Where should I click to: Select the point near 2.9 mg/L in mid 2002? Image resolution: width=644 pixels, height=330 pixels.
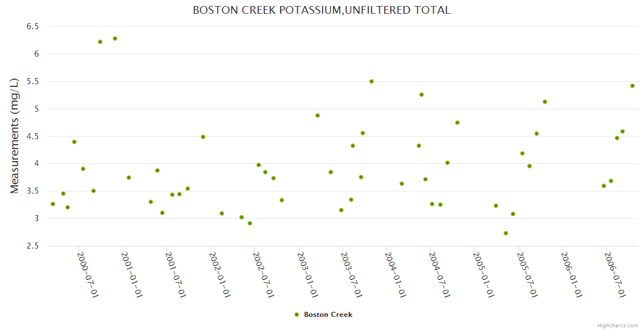pos(250,223)
